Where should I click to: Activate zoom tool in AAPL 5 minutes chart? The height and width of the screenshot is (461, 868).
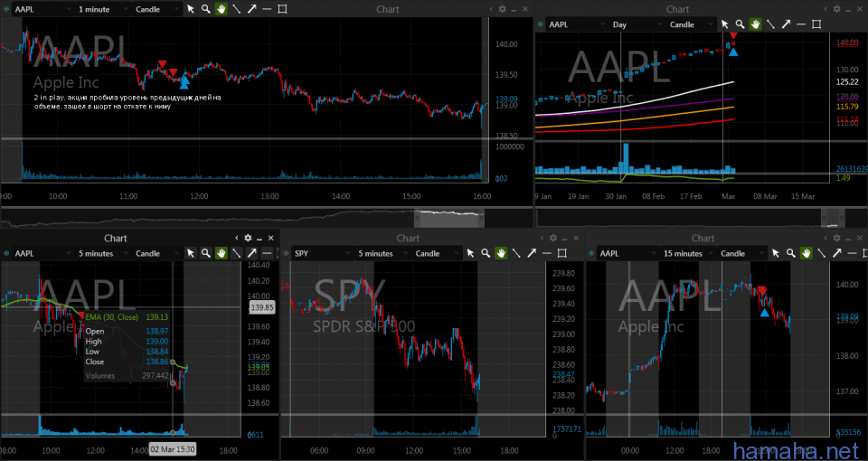click(206, 253)
